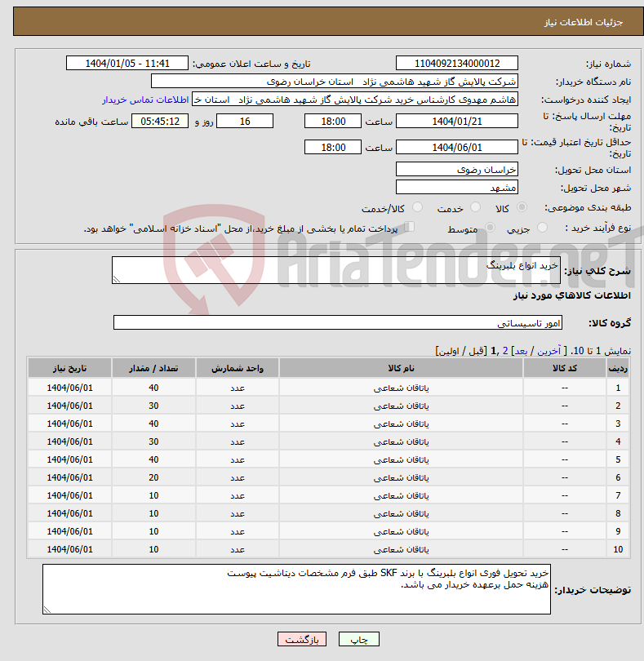The width and height of the screenshot is (644, 661).
Task: Click the goods group field امور تاسیساتی
Action: (x=338, y=322)
